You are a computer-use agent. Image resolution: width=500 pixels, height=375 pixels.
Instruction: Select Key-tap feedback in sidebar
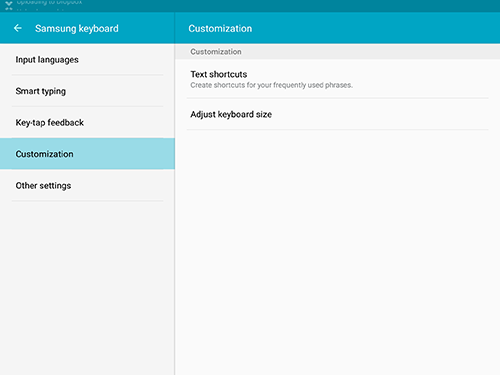pyautogui.click(x=87, y=122)
